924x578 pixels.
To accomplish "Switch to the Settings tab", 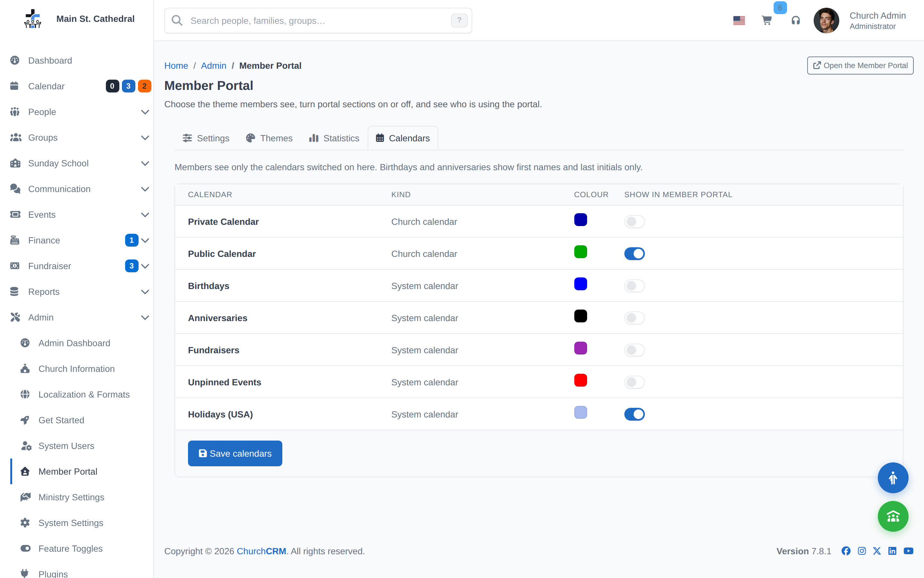I will pos(206,138).
